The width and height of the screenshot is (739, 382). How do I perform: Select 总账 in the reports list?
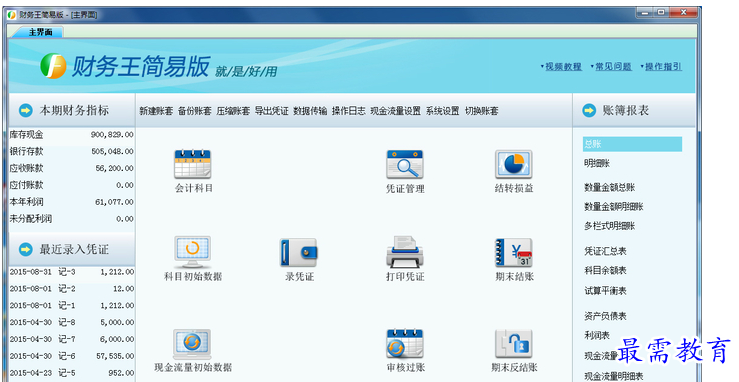tap(632, 144)
